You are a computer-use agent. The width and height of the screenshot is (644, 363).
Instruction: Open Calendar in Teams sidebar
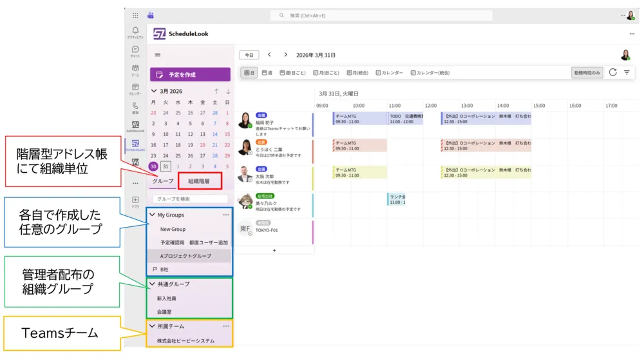tap(135, 89)
